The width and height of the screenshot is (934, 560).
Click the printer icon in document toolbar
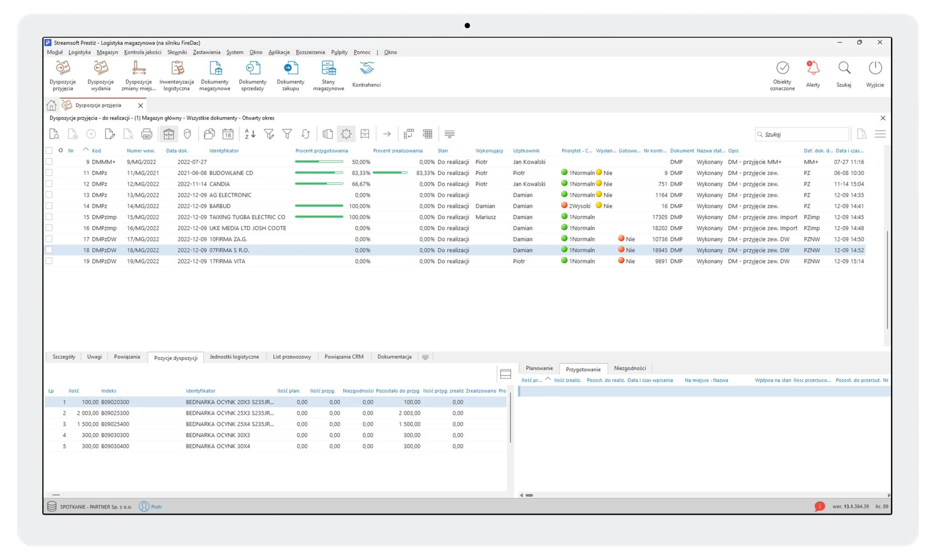pyautogui.click(x=146, y=134)
